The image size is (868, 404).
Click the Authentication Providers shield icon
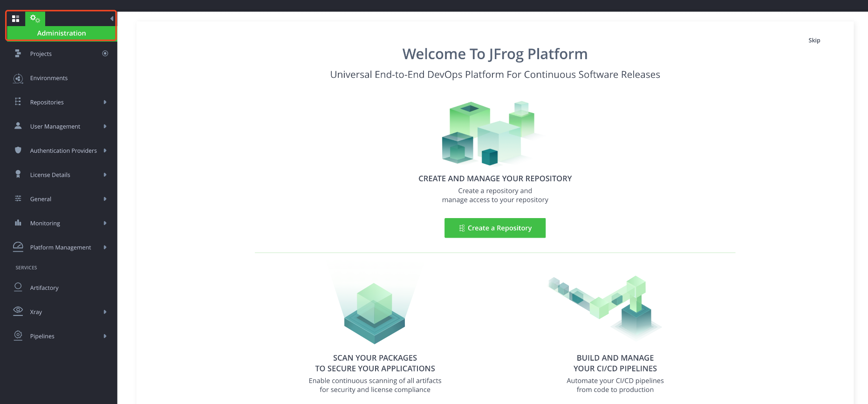[x=18, y=150]
